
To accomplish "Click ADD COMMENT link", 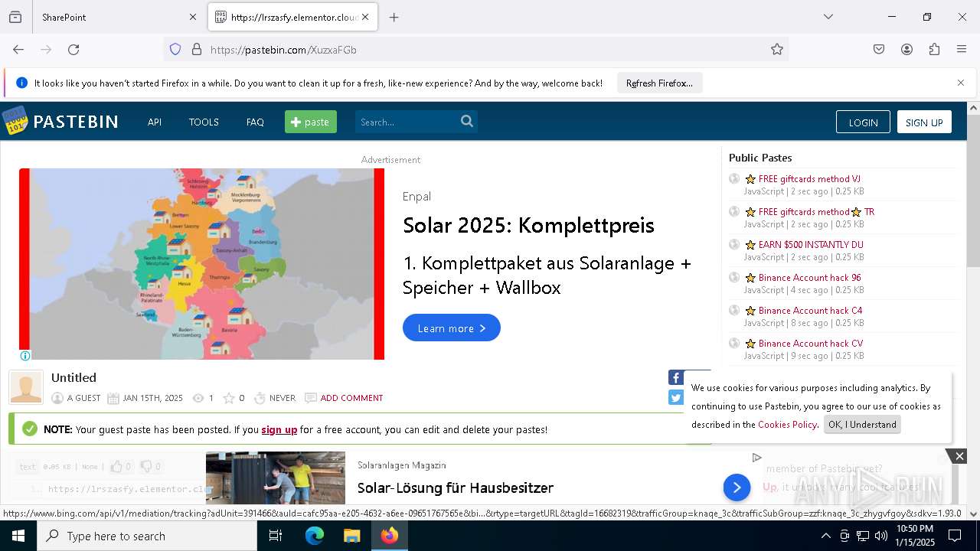I will pyautogui.click(x=351, y=398).
